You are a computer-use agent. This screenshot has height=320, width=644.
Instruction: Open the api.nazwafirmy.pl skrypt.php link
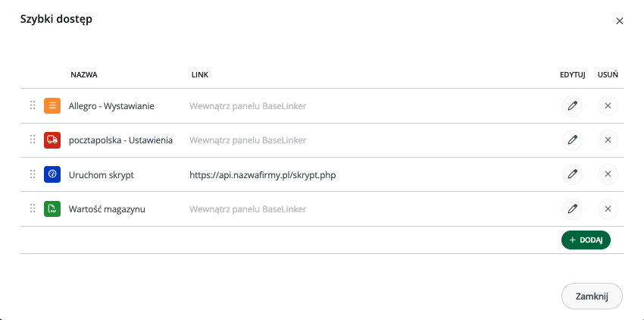tap(262, 175)
